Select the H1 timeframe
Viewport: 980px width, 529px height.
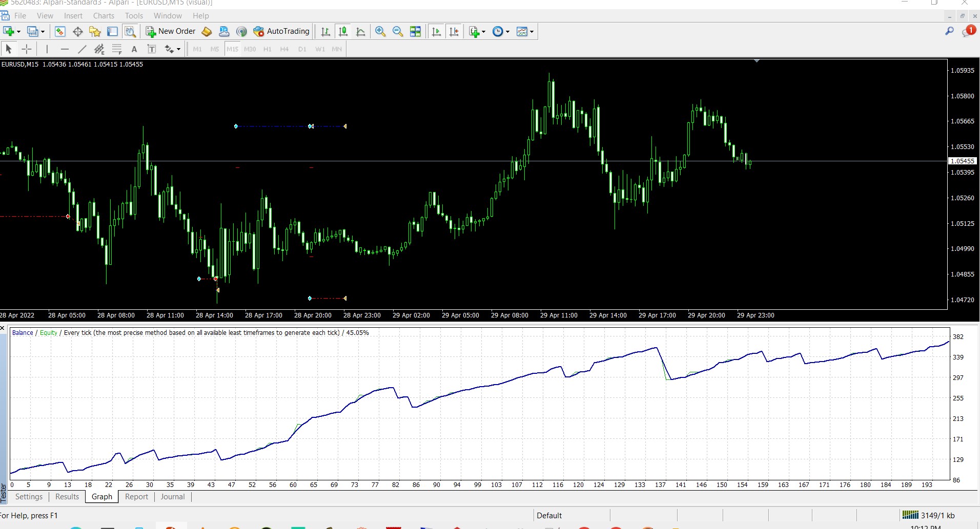click(267, 49)
